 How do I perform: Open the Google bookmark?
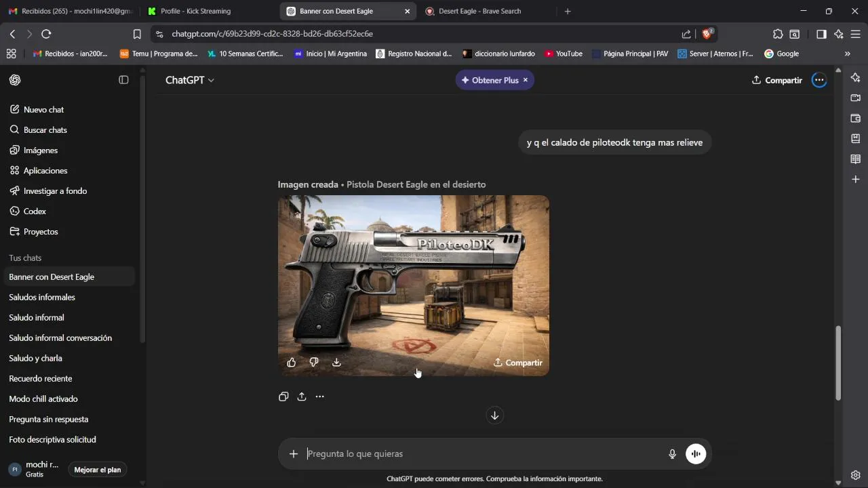point(781,54)
